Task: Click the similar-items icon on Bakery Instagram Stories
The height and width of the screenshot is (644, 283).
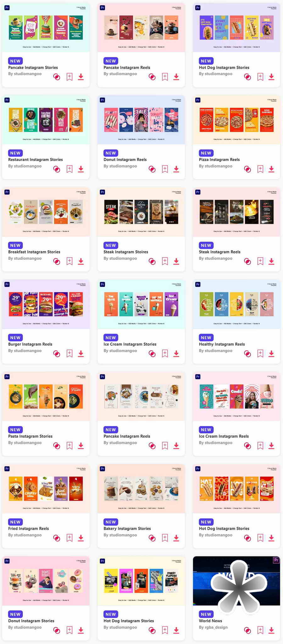Action: pos(152,538)
